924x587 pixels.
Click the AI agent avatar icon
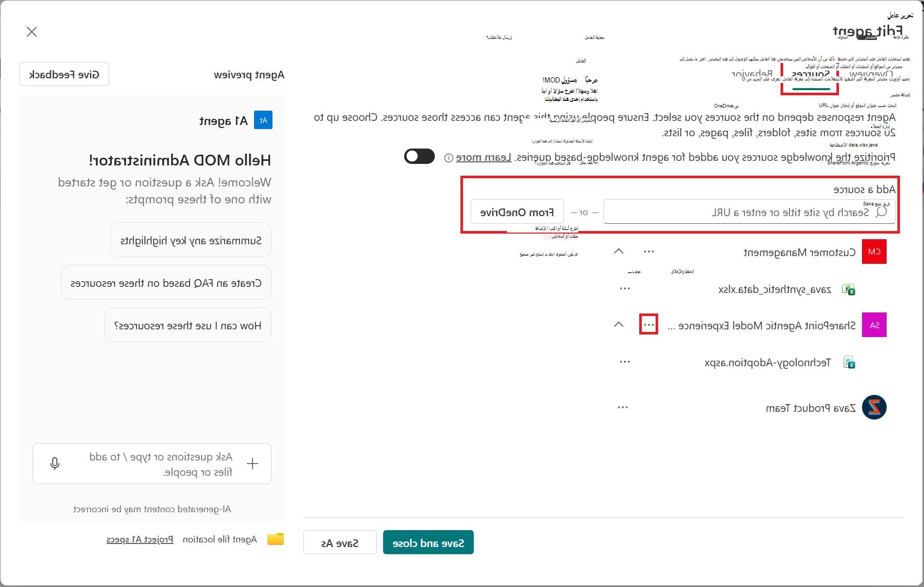coord(263,120)
